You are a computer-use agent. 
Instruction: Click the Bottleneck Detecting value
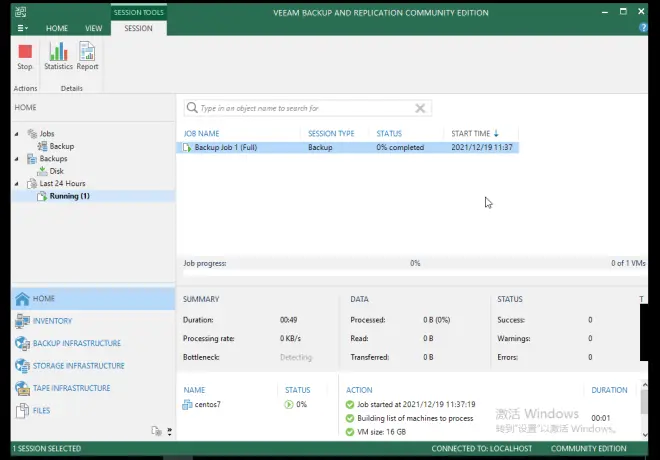click(x=296, y=357)
